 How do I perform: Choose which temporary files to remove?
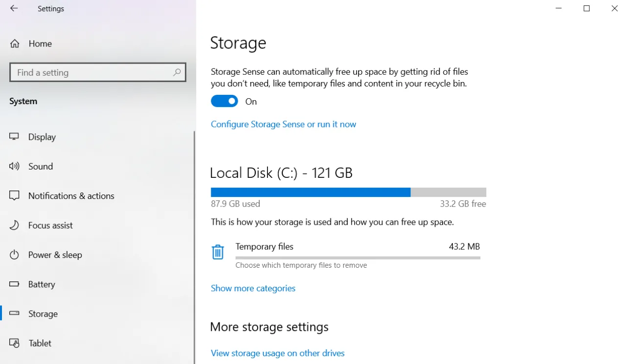coord(301,265)
